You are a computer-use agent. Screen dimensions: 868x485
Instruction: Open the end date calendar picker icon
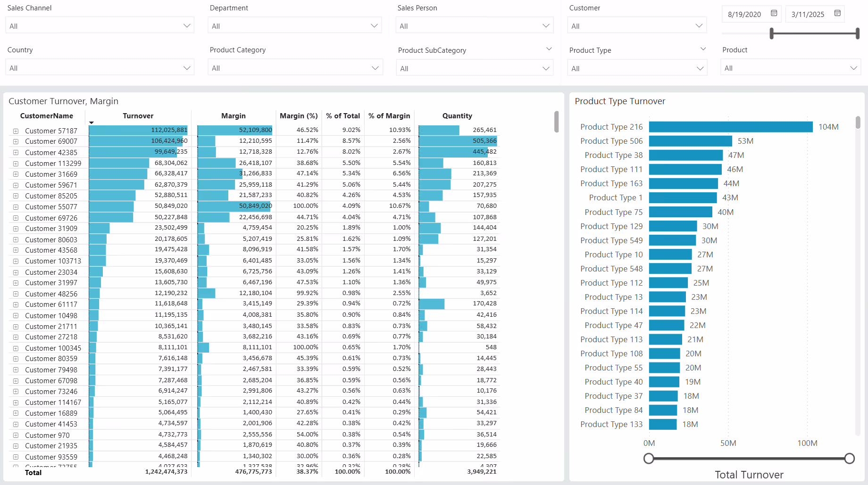(x=837, y=14)
